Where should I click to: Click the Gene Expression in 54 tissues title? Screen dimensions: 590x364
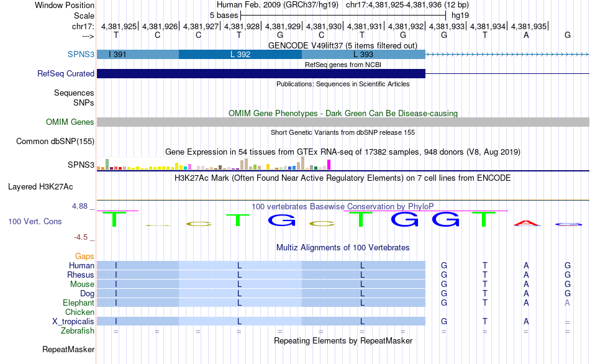pyautogui.click(x=343, y=152)
